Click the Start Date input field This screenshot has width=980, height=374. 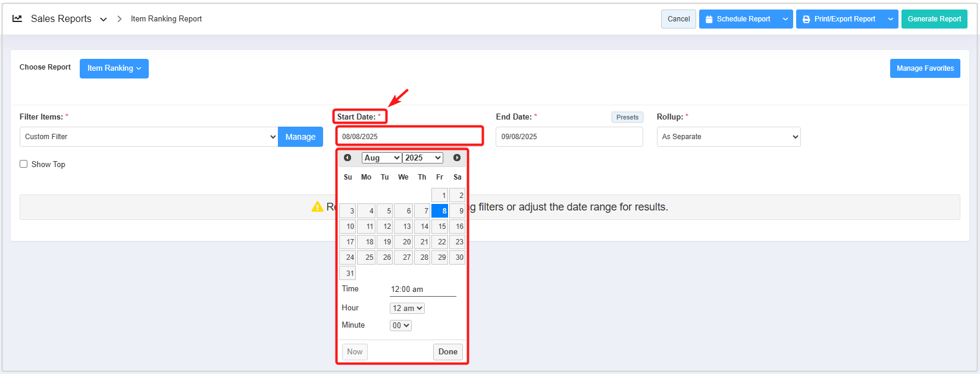pyautogui.click(x=409, y=136)
